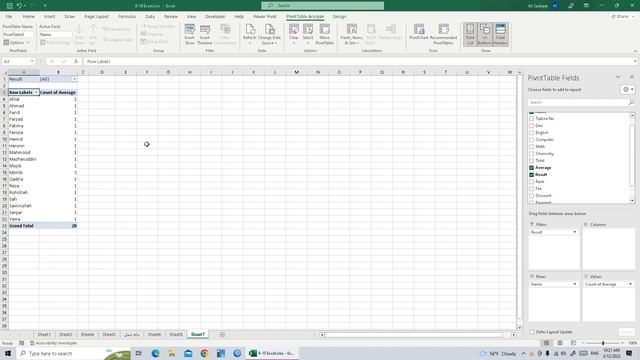Click the Refresh icon in Data group
This screenshot has height=360, width=640.
click(249, 33)
